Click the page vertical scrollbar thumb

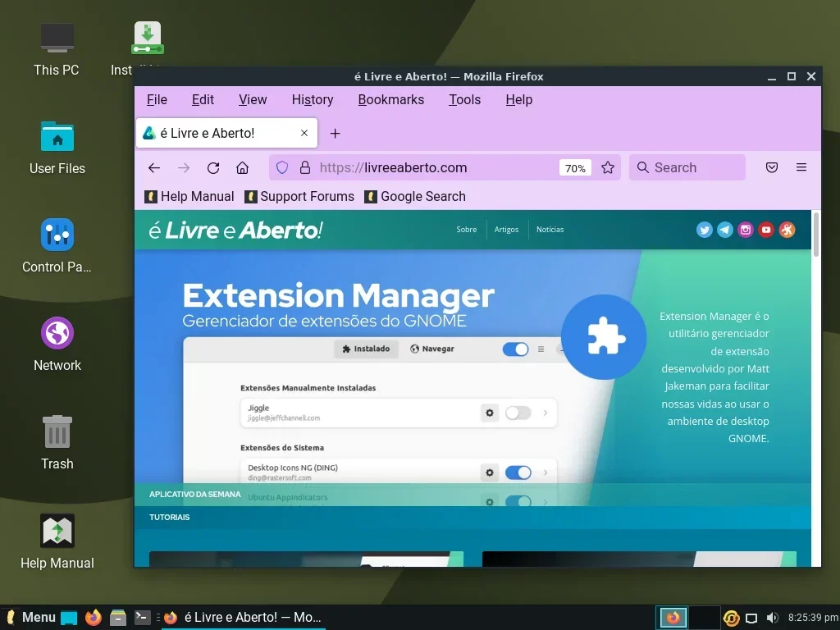[x=816, y=235]
